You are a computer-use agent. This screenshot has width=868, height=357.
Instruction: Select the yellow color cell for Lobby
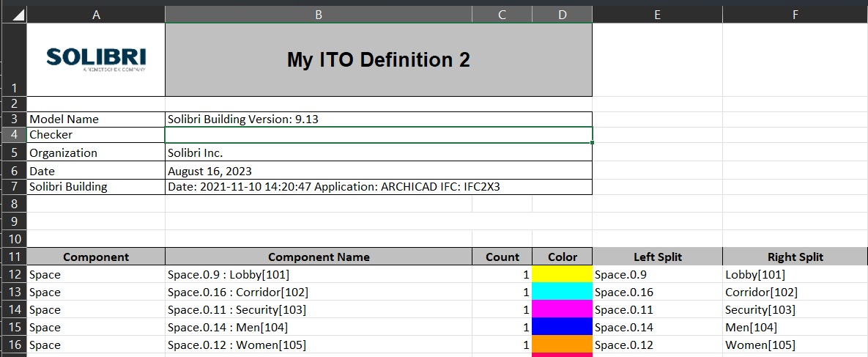click(x=563, y=274)
